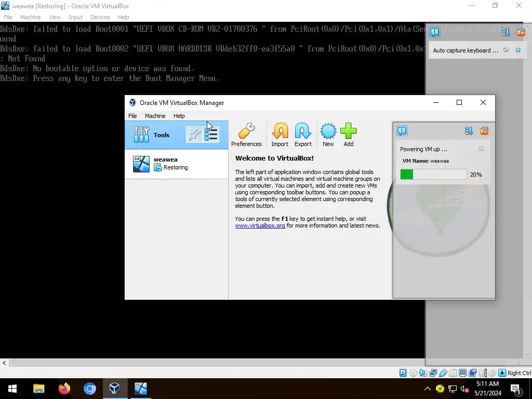The height and width of the screenshot is (399, 532).
Task: Open Devices menu of weawea VM window
Action: click(100, 17)
